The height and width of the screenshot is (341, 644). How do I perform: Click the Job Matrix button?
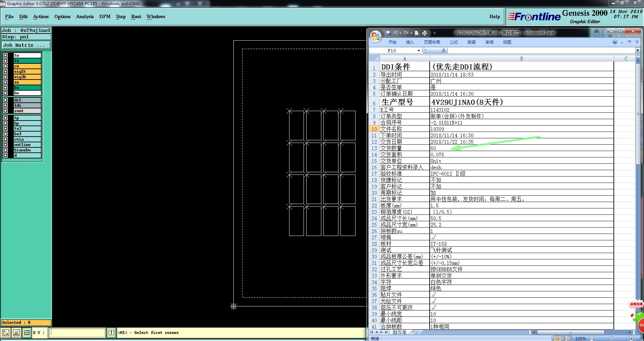click(x=26, y=45)
